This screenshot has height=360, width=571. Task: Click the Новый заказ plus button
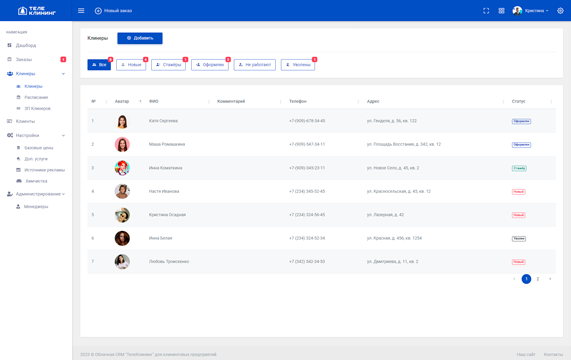[113, 11]
